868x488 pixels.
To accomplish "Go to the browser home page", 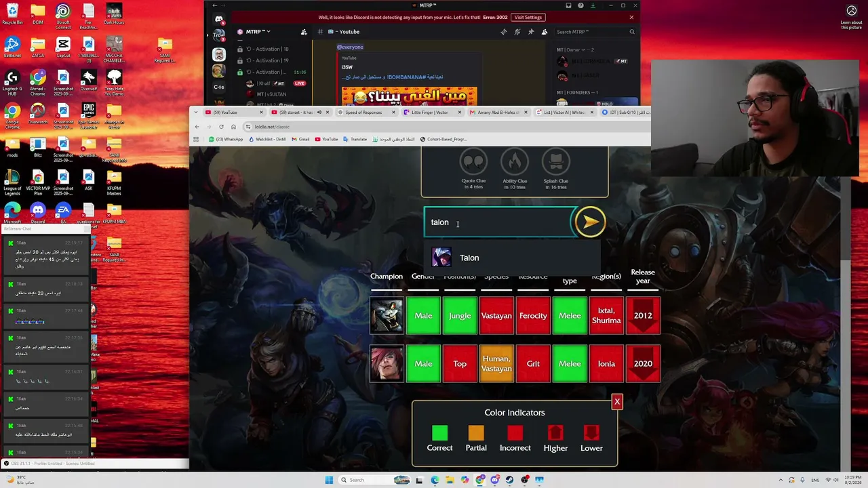I will pos(233,127).
